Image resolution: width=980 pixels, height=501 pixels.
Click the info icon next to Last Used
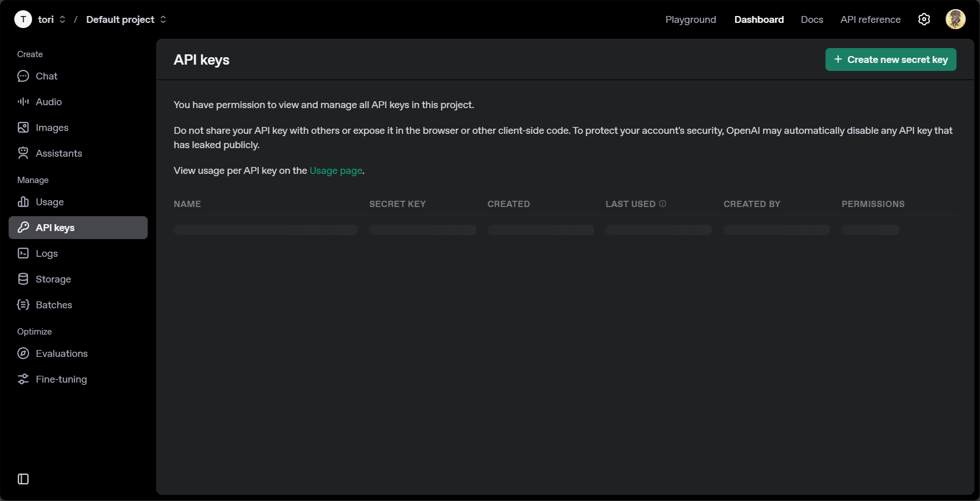tap(662, 204)
